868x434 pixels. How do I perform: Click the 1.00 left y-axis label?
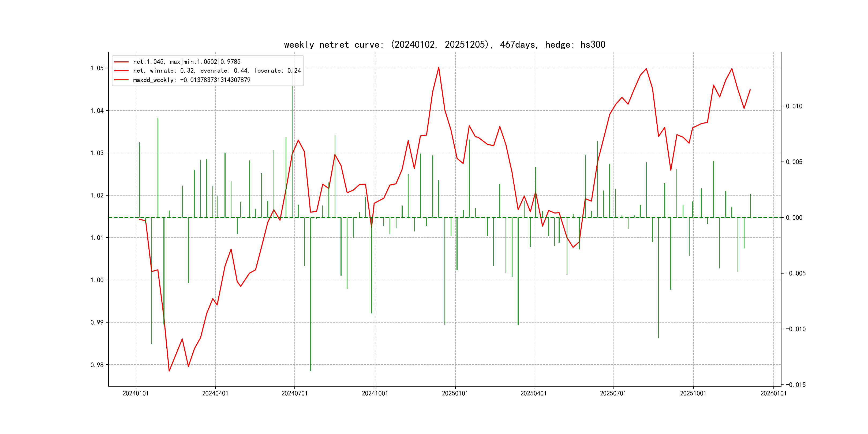(97, 280)
